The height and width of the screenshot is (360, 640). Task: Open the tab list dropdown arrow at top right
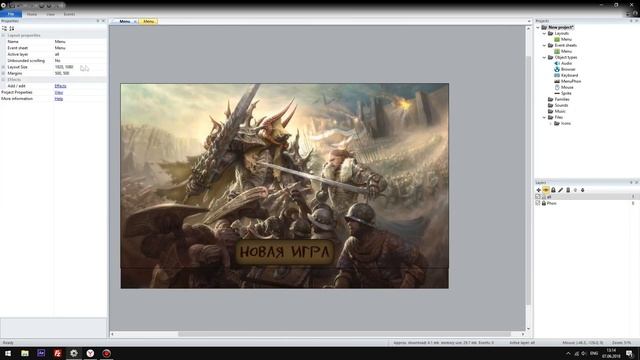coord(529,21)
